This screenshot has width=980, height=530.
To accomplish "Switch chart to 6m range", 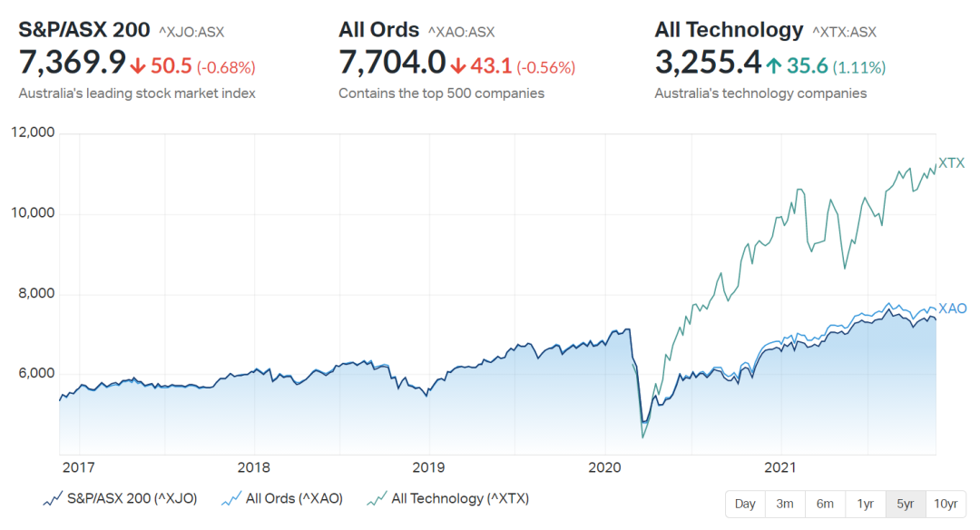I will [825, 504].
